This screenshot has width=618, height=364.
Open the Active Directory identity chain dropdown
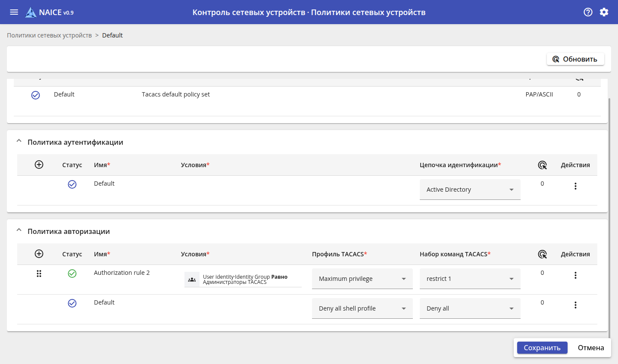(x=470, y=190)
